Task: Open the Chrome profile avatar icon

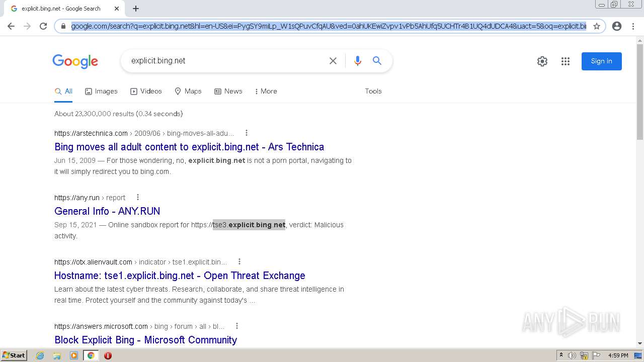Action: (617, 26)
